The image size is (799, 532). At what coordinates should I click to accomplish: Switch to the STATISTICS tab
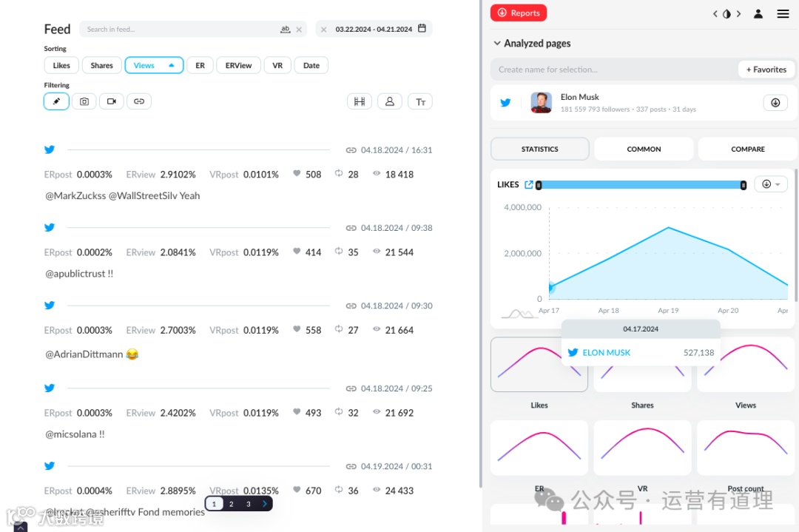coord(539,149)
